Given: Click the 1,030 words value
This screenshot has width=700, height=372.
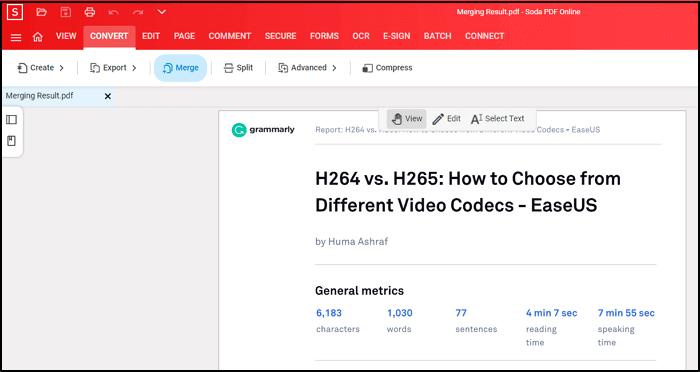Looking at the screenshot, I should pos(400,313).
